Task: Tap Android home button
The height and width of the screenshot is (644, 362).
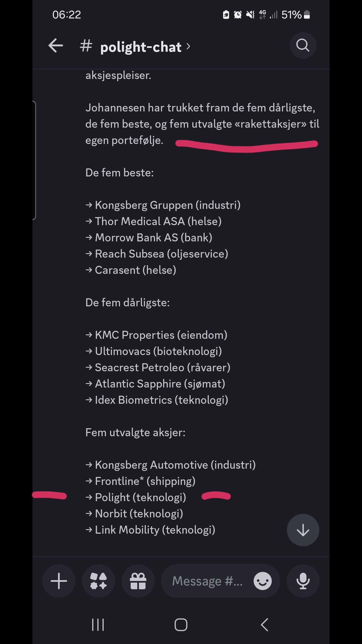Action: pyautogui.click(x=181, y=625)
